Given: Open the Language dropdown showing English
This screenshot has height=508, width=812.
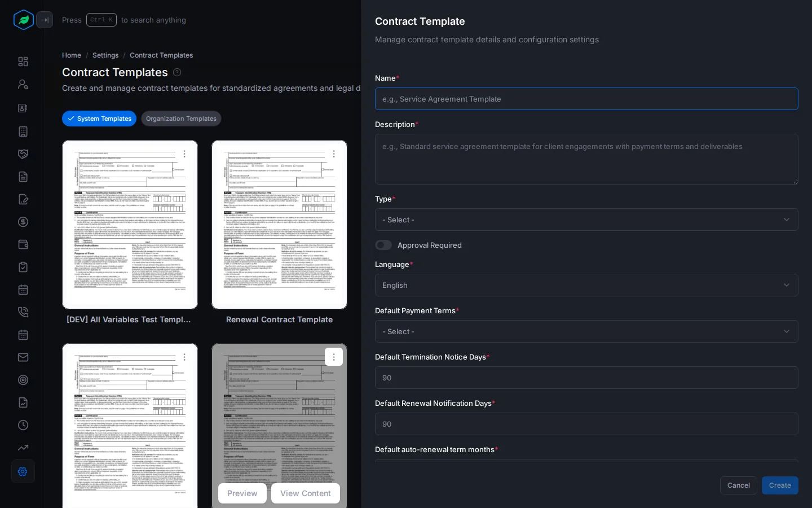Looking at the screenshot, I should [x=586, y=285].
